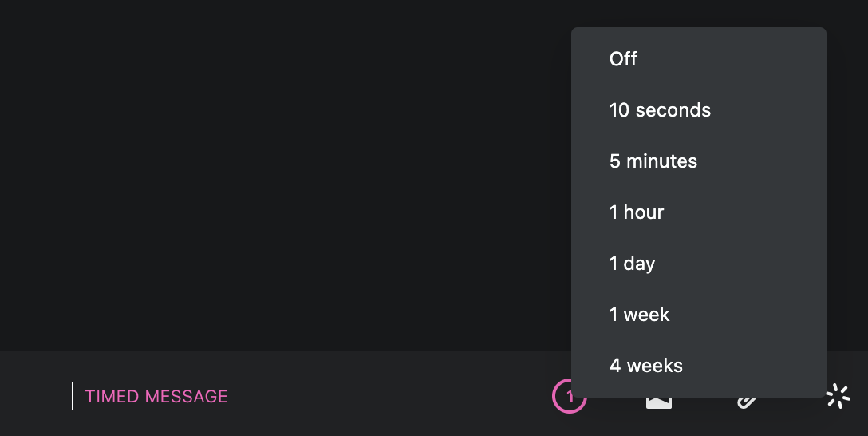
Task: Choose the 4 weeks timer option
Action: (x=645, y=366)
